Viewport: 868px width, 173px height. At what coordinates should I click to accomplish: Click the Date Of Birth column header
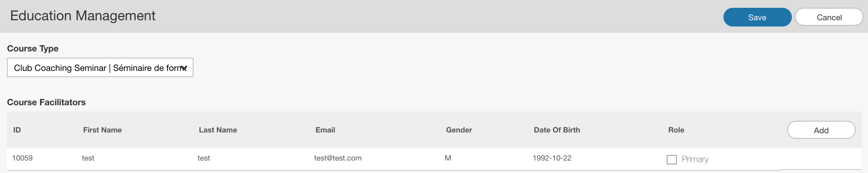556,130
